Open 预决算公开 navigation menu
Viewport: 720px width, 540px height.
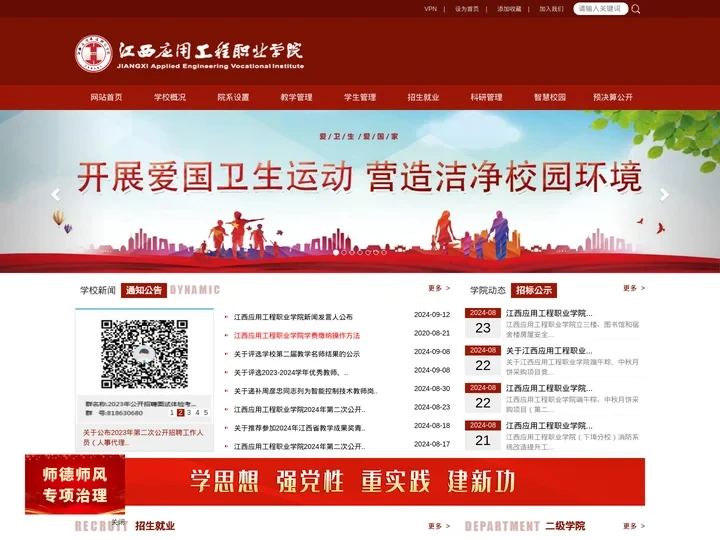point(613,97)
